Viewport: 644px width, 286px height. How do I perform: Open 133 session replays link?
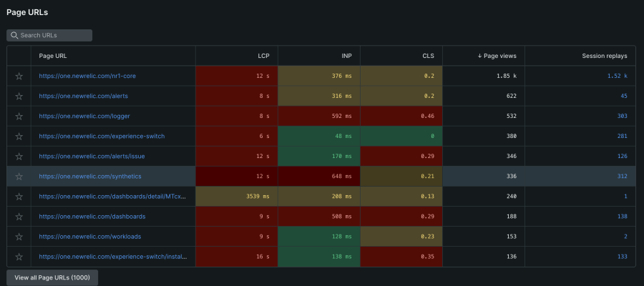pyautogui.click(x=623, y=257)
